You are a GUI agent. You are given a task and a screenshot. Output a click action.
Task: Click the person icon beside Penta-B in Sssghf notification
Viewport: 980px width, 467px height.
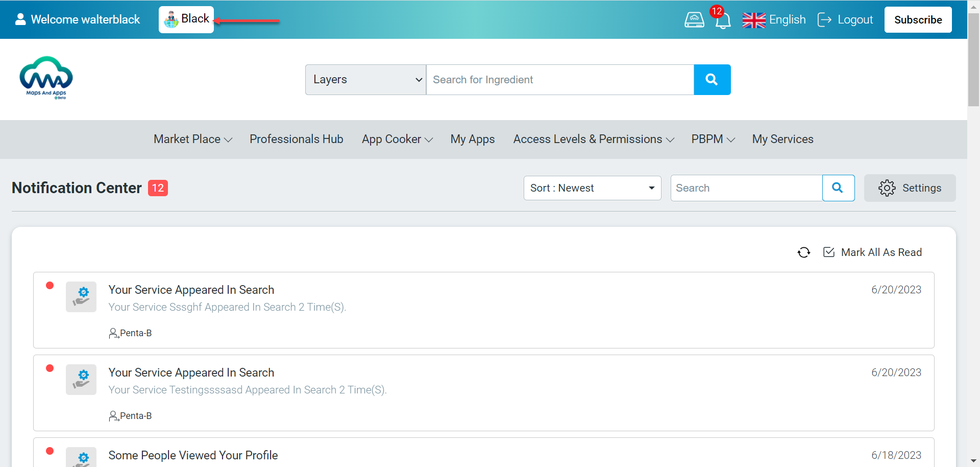(x=114, y=334)
